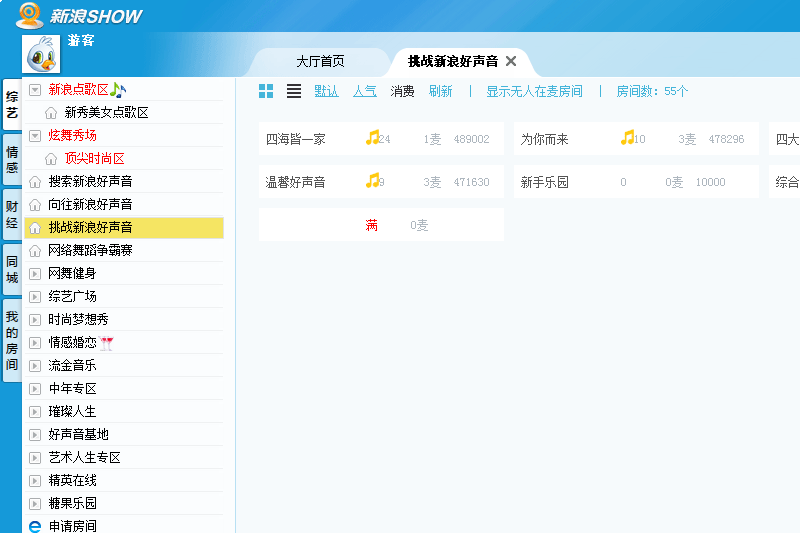
Task: Sort rooms by 人气
Action: point(365,91)
